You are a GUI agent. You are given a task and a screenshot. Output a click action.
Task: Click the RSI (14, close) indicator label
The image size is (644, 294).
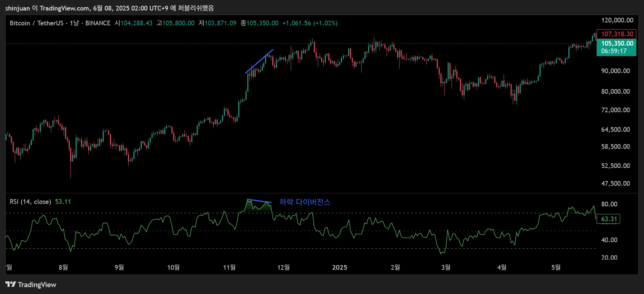click(30, 202)
